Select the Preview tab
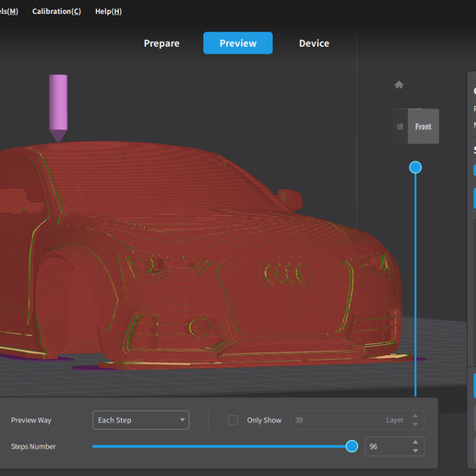The width and height of the screenshot is (476, 476). tap(238, 43)
